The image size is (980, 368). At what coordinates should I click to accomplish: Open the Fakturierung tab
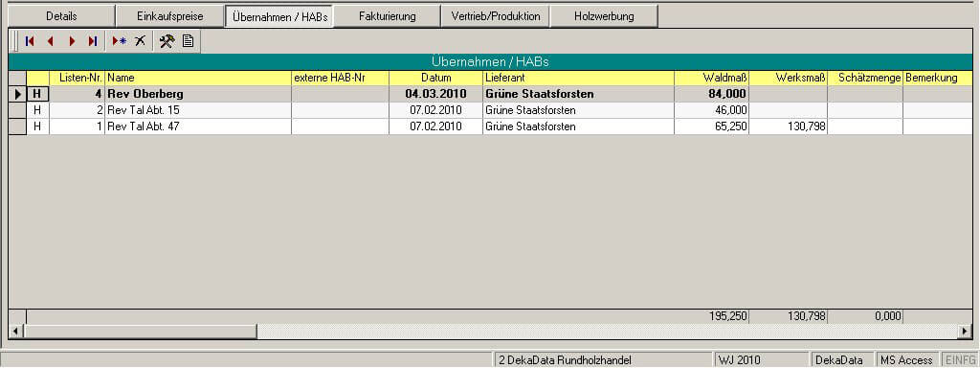pos(387,16)
